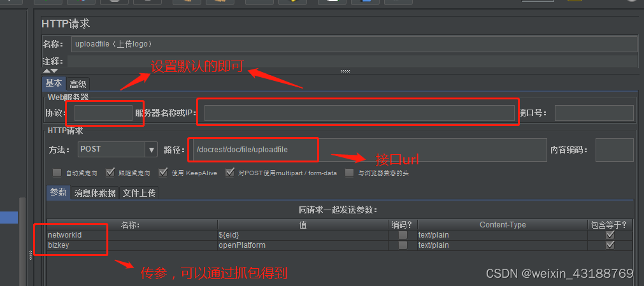644x286 pixels.
Task: Collapse the panel using the up/down arrows under 注释
Action: pyautogui.click(x=51, y=71)
